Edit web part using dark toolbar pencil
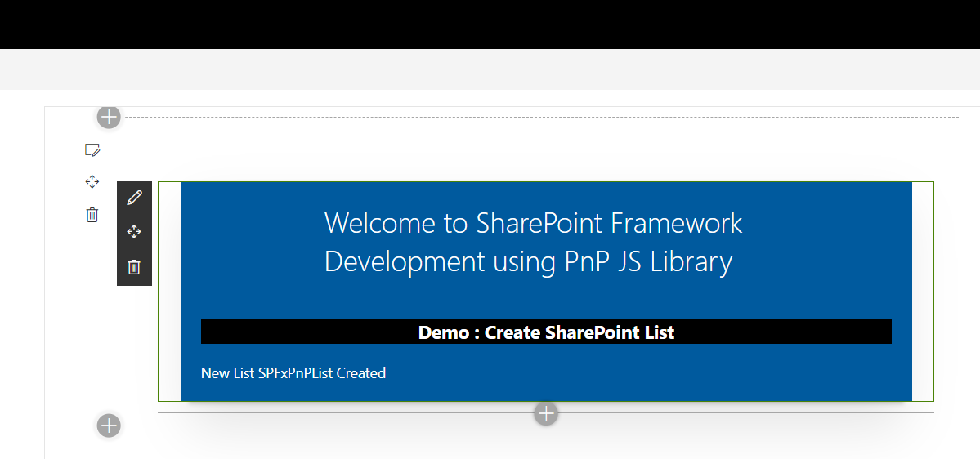Viewport: 980px width, 459px height. pos(134,198)
